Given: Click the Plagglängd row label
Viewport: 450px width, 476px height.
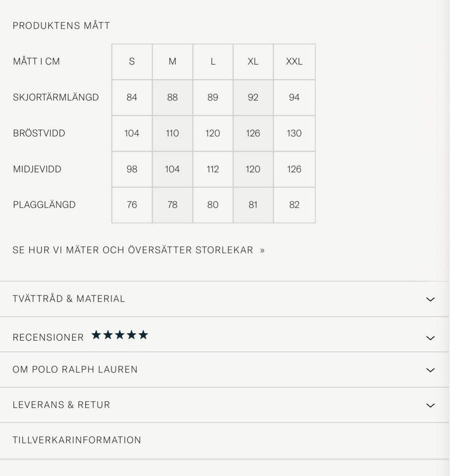Looking at the screenshot, I should pos(45,205).
